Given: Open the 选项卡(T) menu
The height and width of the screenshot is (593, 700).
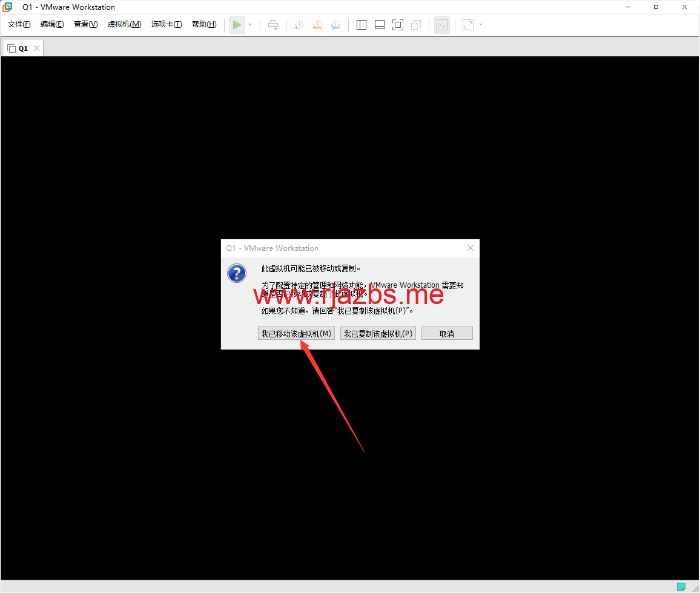Looking at the screenshot, I should (167, 25).
